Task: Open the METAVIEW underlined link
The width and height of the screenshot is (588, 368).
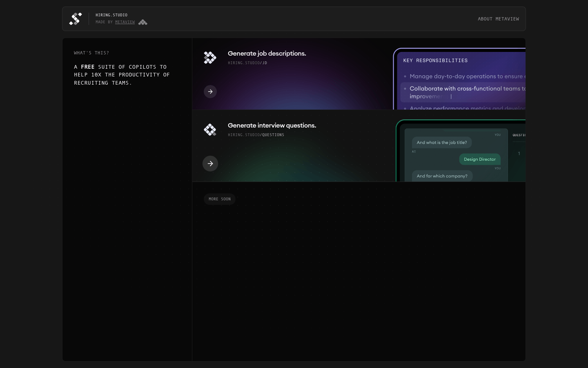Action: tap(125, 22)
